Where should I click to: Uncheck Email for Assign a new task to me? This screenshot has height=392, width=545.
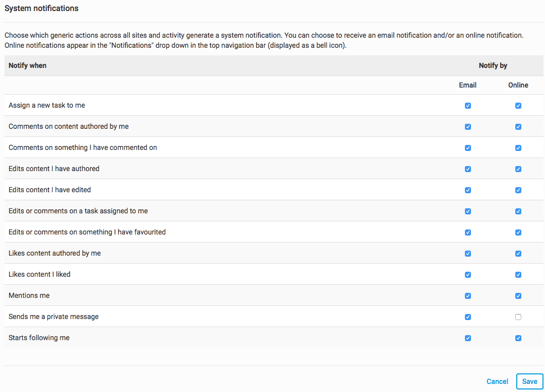coord(468,106)
